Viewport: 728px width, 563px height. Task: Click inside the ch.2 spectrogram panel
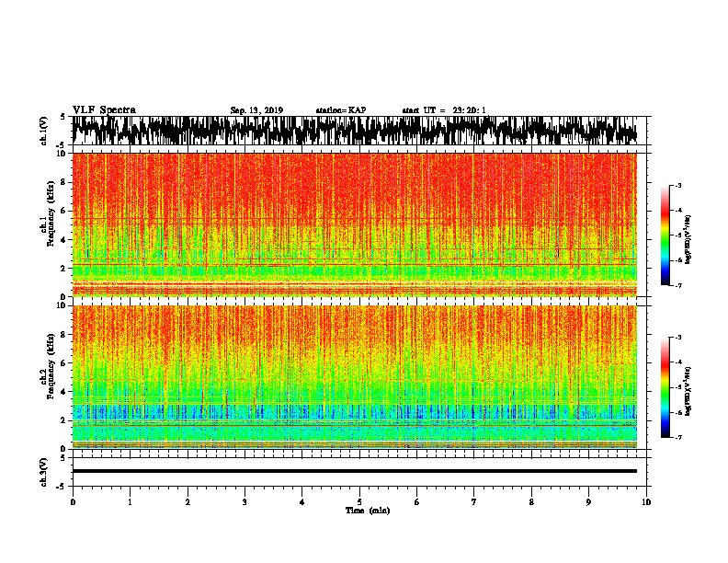[x=359, y=377]
